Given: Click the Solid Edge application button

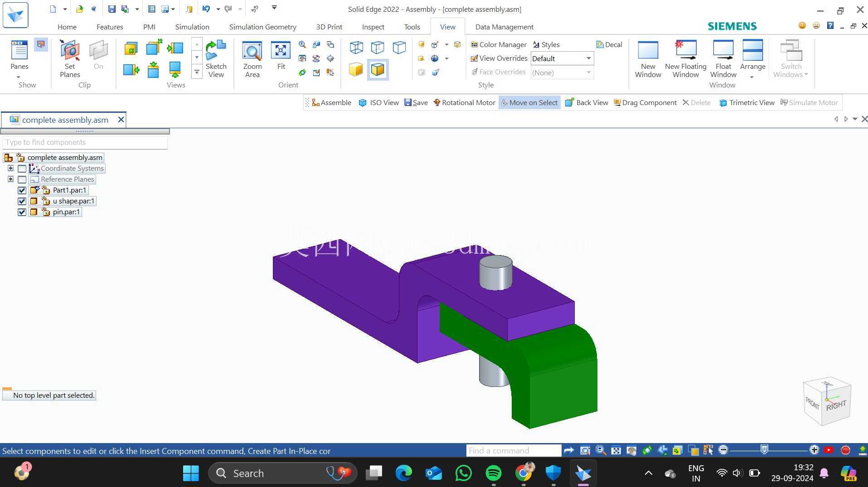Looking at the screenshot, I should point(15,14).
